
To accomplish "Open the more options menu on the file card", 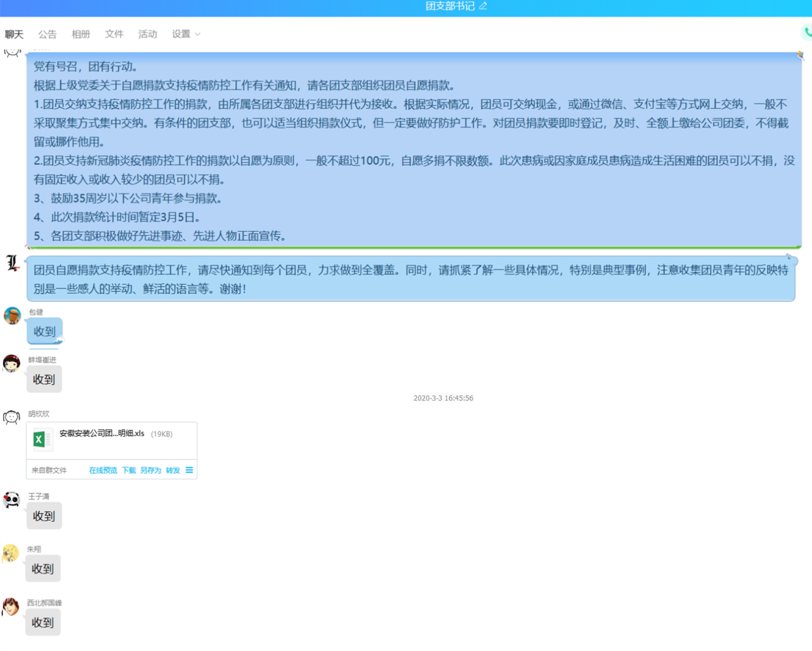I will pyautogui.click(x=189, y=470).
